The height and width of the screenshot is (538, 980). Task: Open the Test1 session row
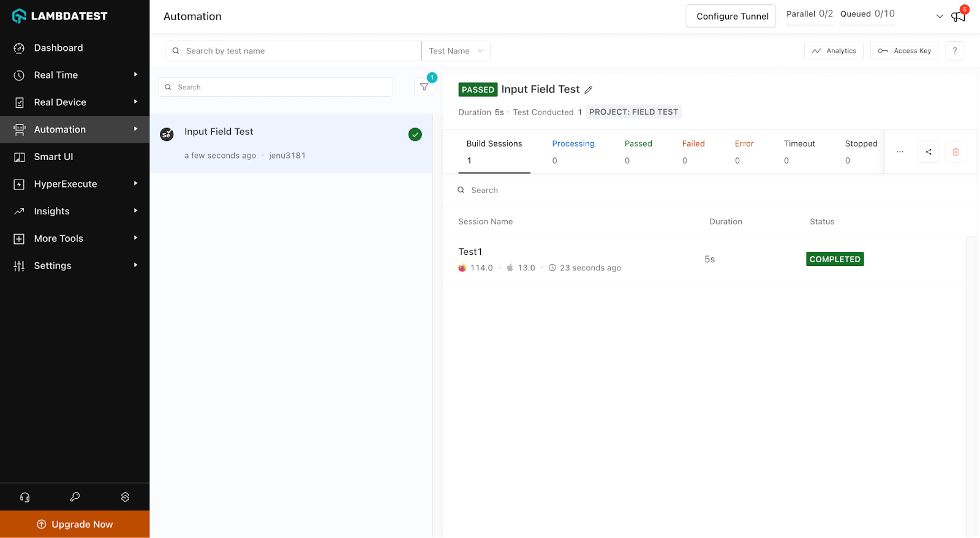click(x=704, y=259)
